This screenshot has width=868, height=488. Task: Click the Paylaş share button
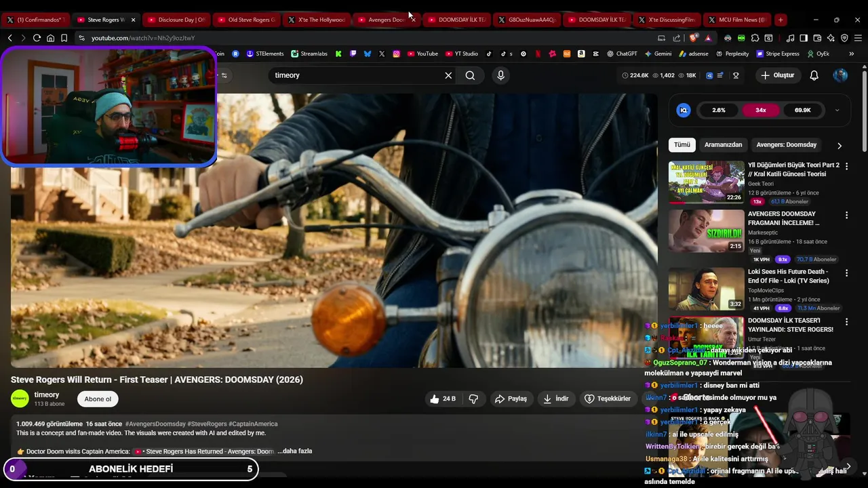pos(511,399)
